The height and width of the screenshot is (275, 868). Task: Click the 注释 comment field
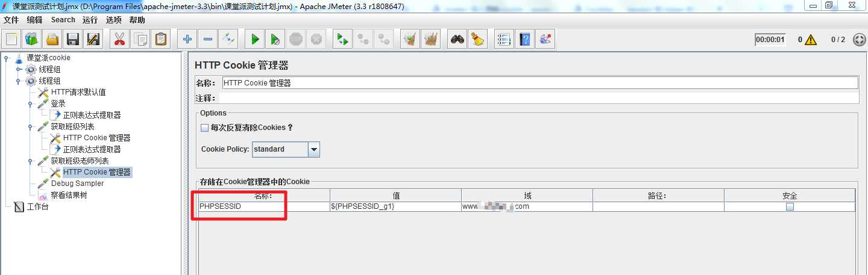tap(539, 97)
